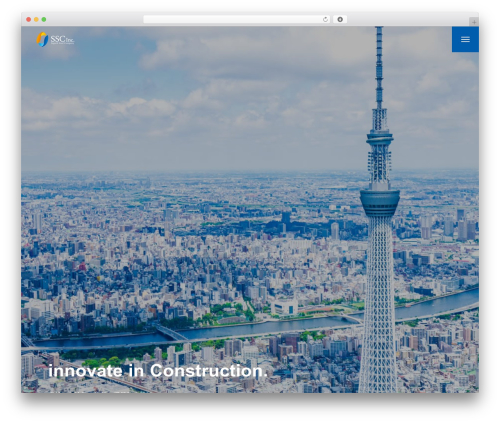This screenshot has width=500, height=423.
Task: Reload the page using the refresh icon
Action: pos(325,19)
